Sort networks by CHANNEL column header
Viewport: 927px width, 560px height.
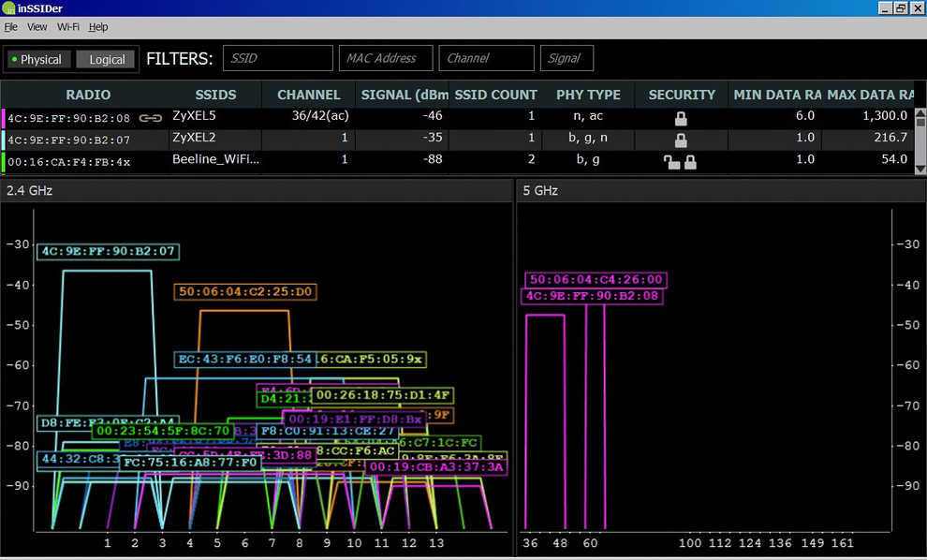(309, 95)
